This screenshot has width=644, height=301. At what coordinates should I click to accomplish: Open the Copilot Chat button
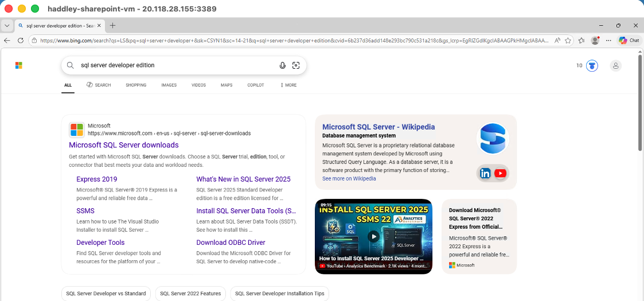(629, 40)
